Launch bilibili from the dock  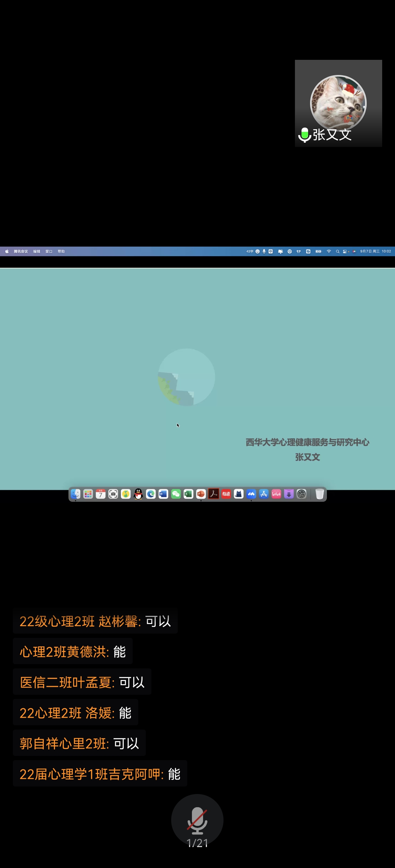pos(276,494)
